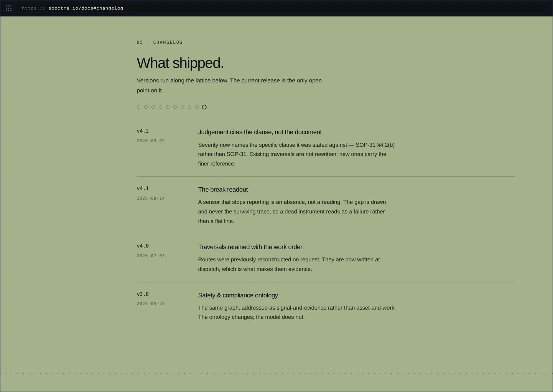Screen dimensions: 553x392
Task: Click the spectra.io/docs#changelog address field
Action: [x=282, y=8]
